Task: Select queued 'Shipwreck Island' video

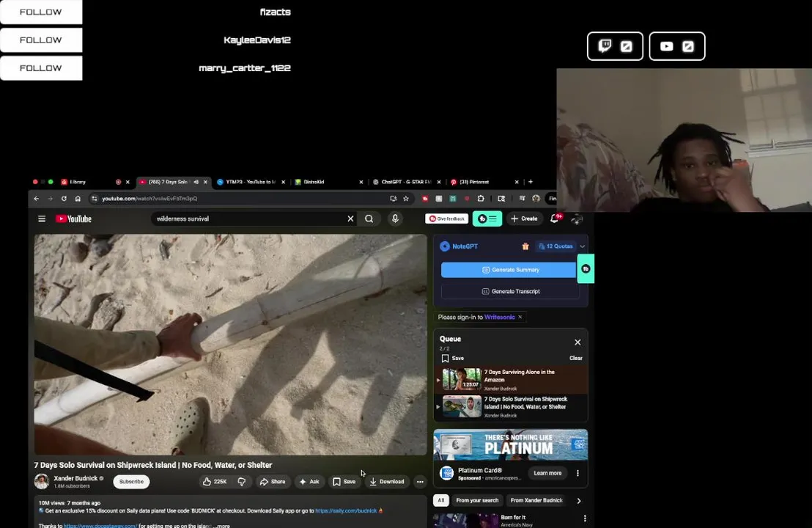Action: pos(511,407)
